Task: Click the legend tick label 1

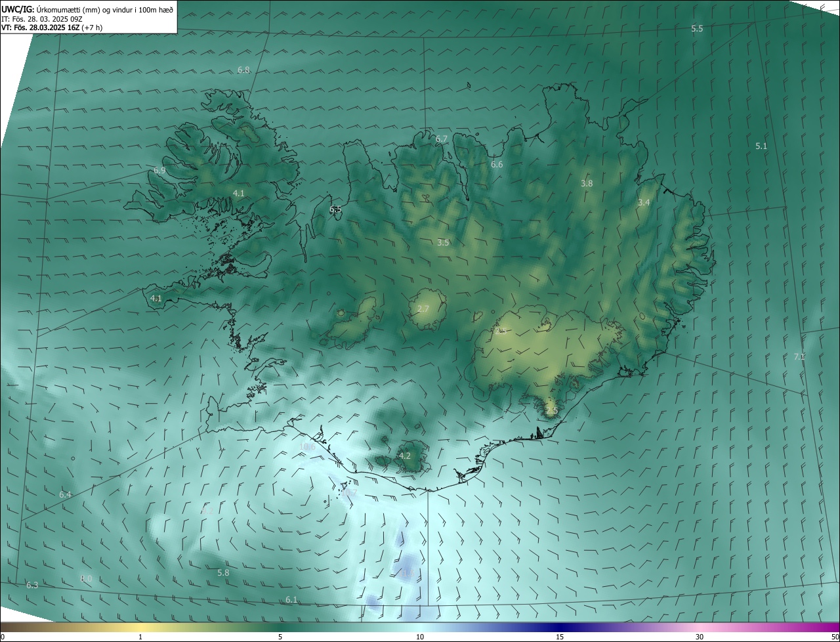Action: [x=140, y=637]
